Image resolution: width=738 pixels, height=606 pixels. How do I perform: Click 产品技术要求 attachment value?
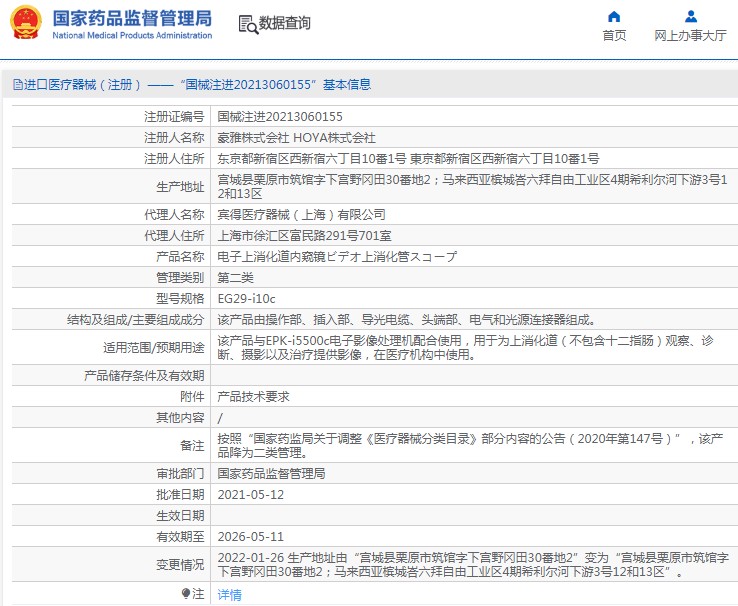point(253,397)
